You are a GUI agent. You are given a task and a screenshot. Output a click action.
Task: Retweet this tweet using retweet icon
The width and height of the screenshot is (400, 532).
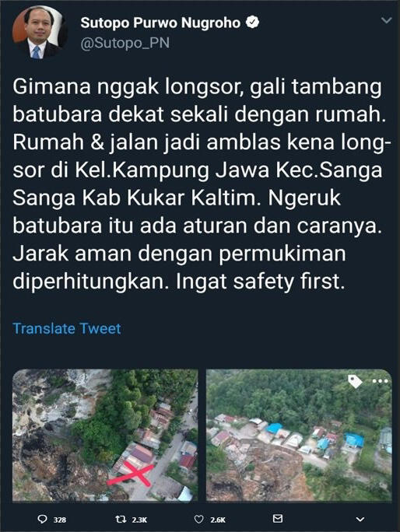(x=120, y=519)
